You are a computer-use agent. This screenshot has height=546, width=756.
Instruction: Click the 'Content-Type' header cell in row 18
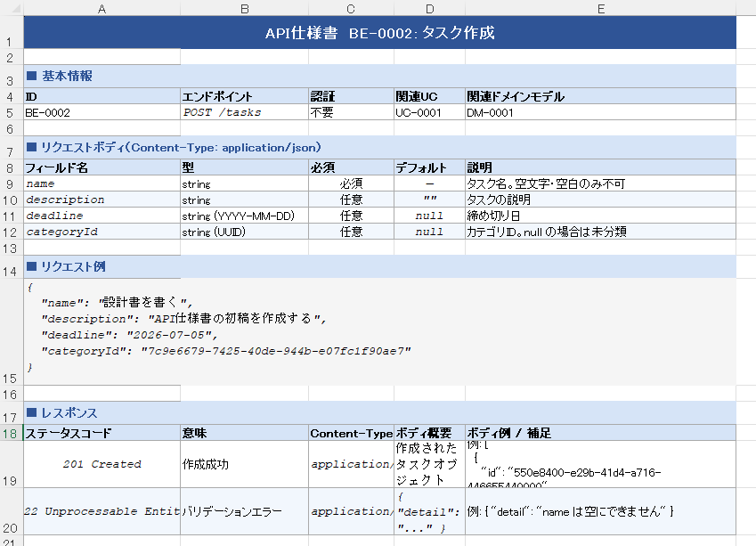pyautogui.click(x=351, y=433)
